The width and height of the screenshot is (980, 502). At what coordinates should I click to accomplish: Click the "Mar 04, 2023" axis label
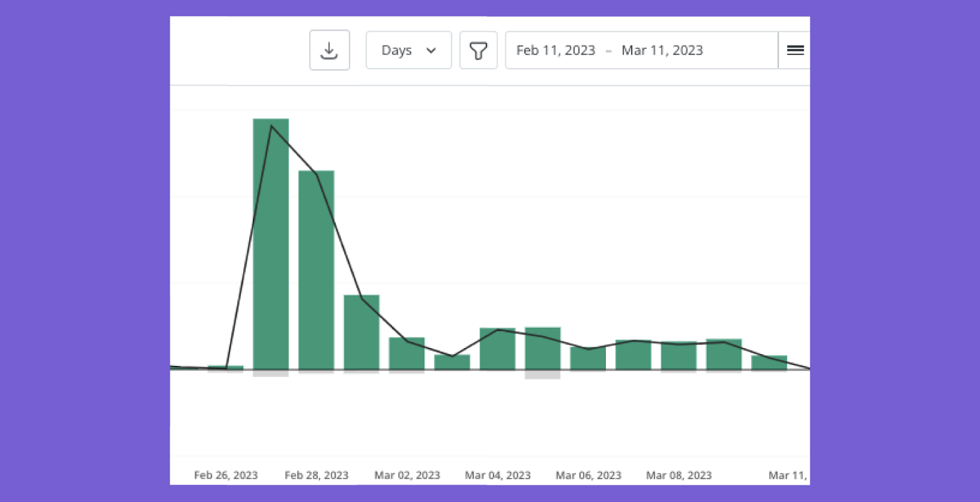[498, 475]
